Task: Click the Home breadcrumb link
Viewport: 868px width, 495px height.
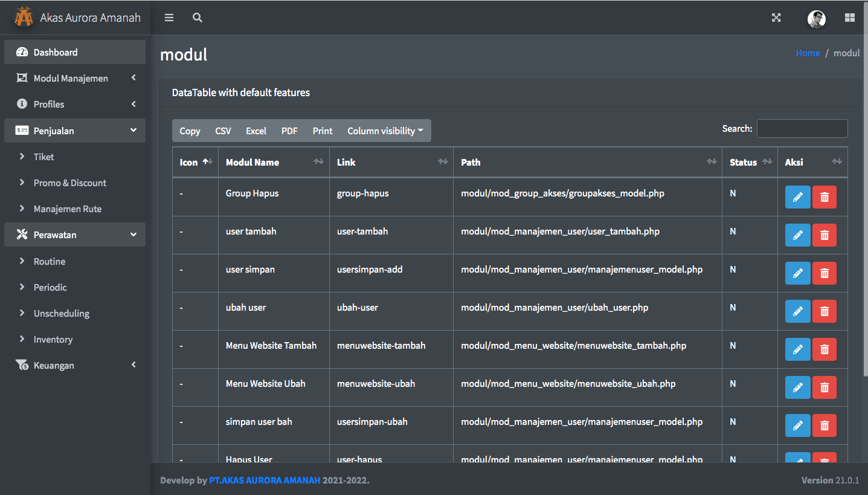Action: click(x=808, y=53)
